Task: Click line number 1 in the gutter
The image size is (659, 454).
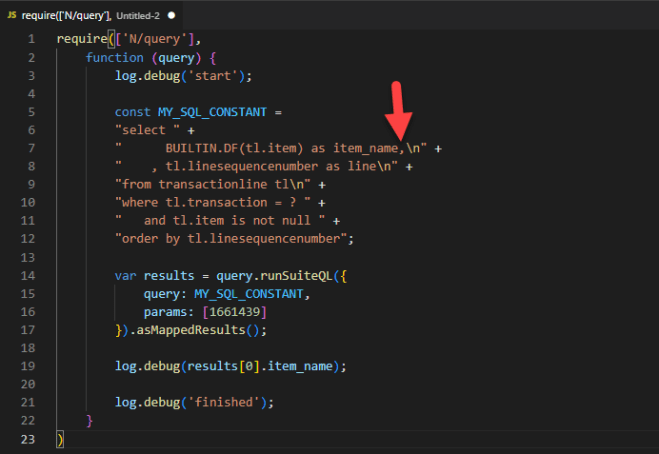Action: [32, 39]
